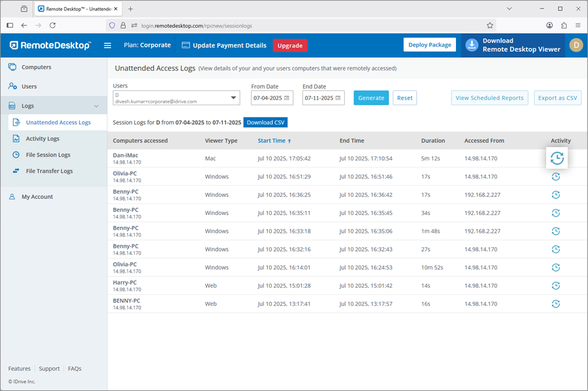Open calendar icon in From Date field

click(287, 98)
